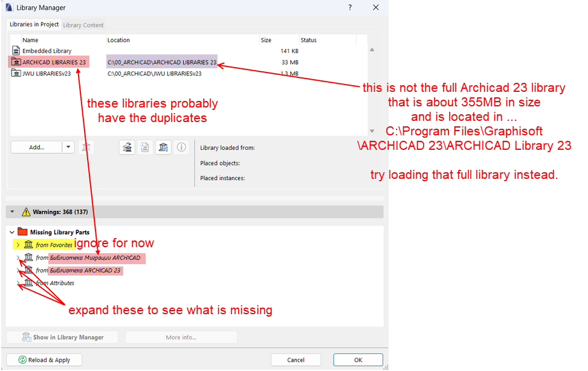Confirm with the OK button
This screenshot has width=588, height=371.
(358, 360)
